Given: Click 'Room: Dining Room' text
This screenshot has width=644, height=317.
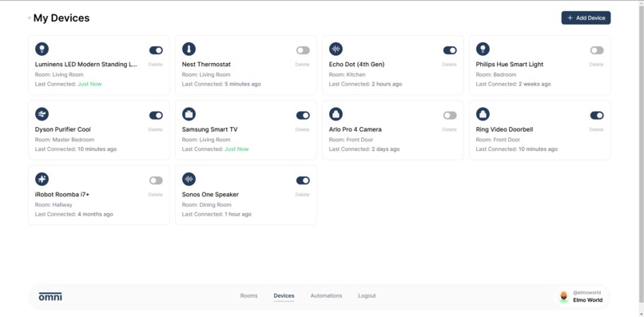Looking at the screenshot, I should tap(207, 204).
